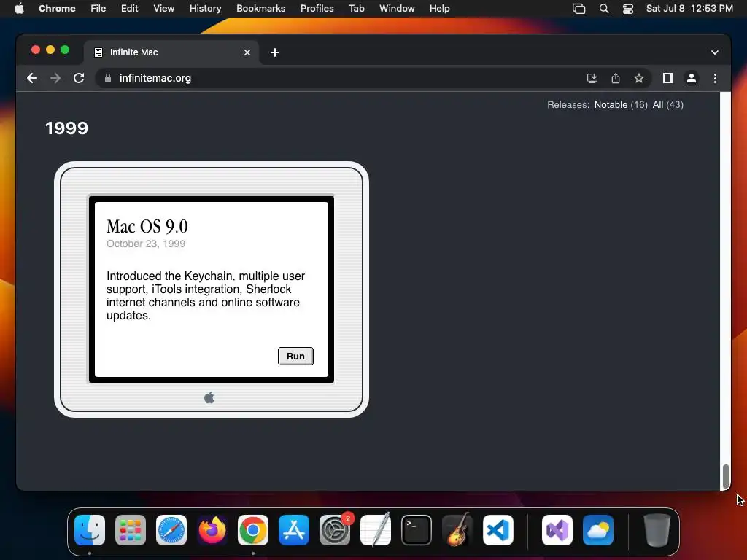Switch to Chrome in the Dock
Viewport: 747px width, 560px height.
point(253,529)
